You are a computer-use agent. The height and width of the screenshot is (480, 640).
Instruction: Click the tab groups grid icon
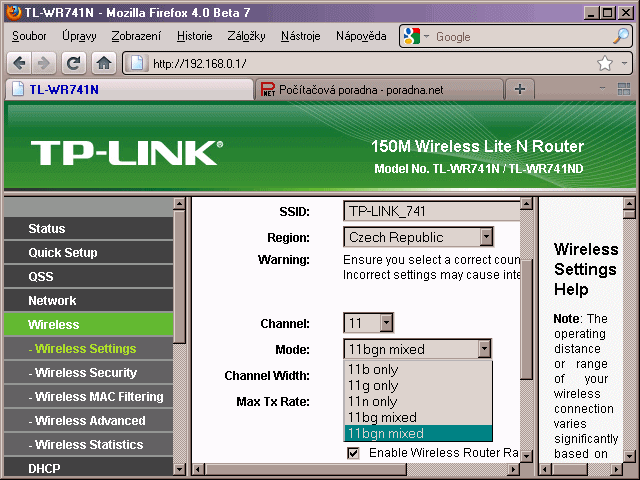point(624,89)
